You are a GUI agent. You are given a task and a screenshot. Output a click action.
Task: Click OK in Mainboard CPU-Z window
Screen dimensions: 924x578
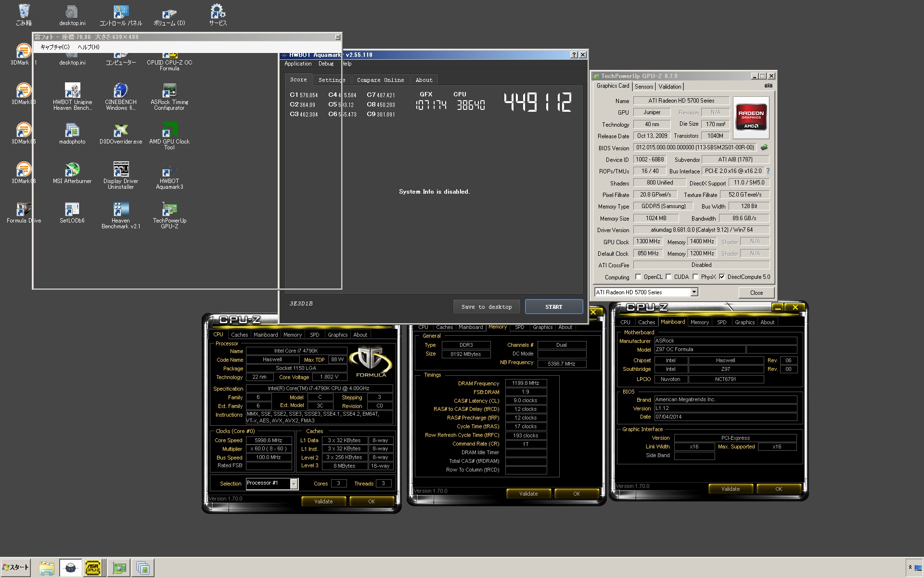[x=779, y=489]
